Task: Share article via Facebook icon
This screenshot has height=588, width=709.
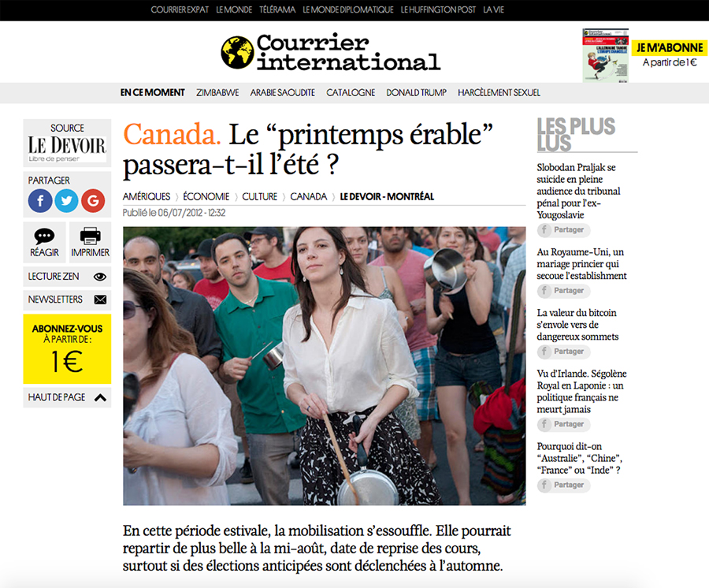Action: 40,200
